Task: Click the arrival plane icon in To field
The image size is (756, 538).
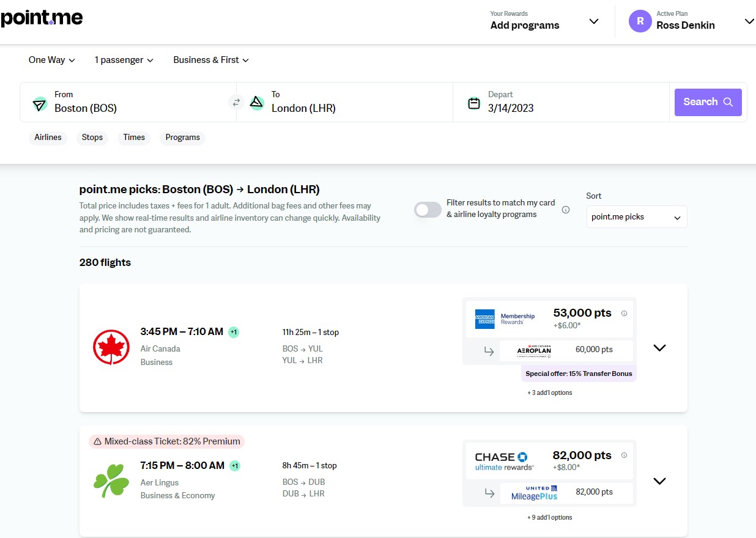Action: click(x=256, y=102)
